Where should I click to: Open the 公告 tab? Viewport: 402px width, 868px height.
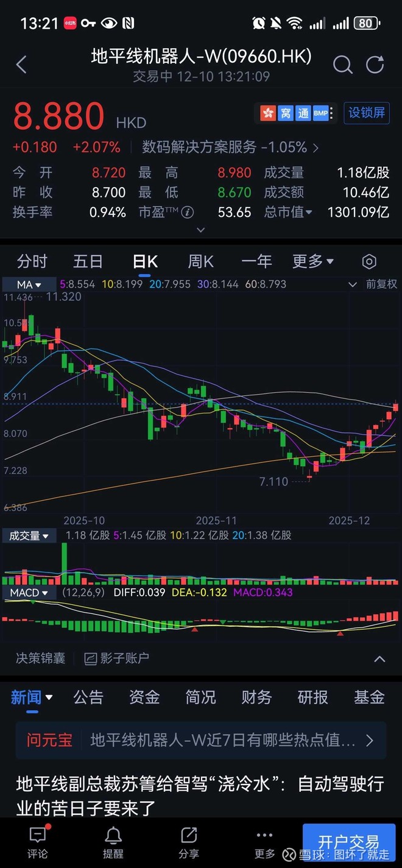(88, 697)
